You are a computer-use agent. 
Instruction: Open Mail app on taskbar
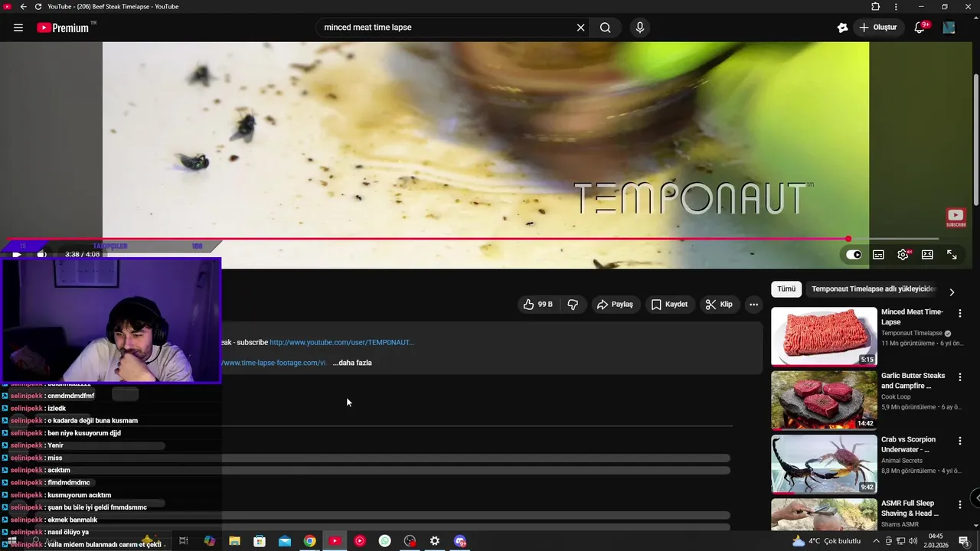click(x=285, y=541)
